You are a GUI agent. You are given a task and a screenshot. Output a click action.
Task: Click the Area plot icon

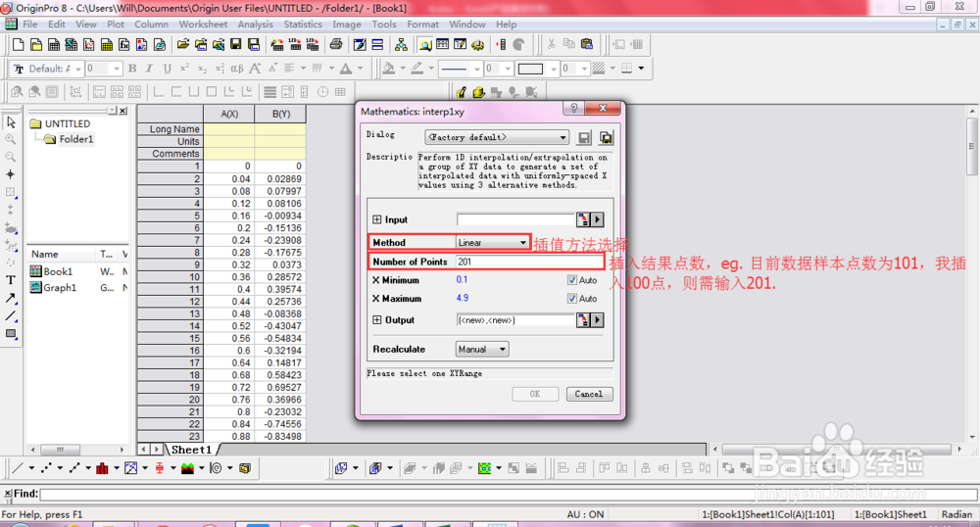pyautogui.click(x=187, y=467)
